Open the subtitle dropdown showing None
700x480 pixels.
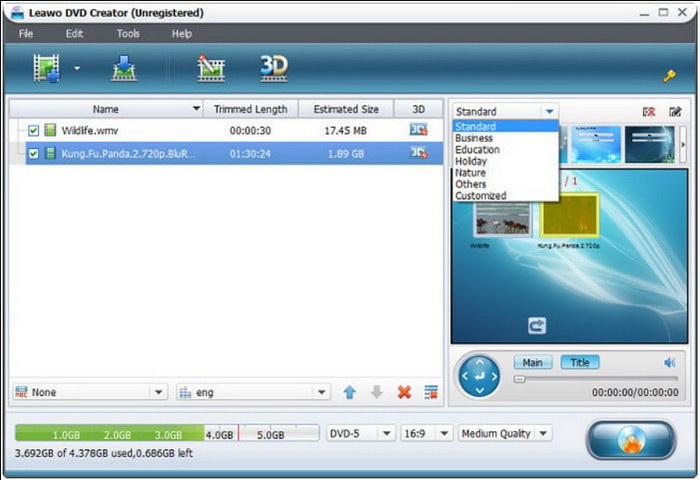[89, 392]
